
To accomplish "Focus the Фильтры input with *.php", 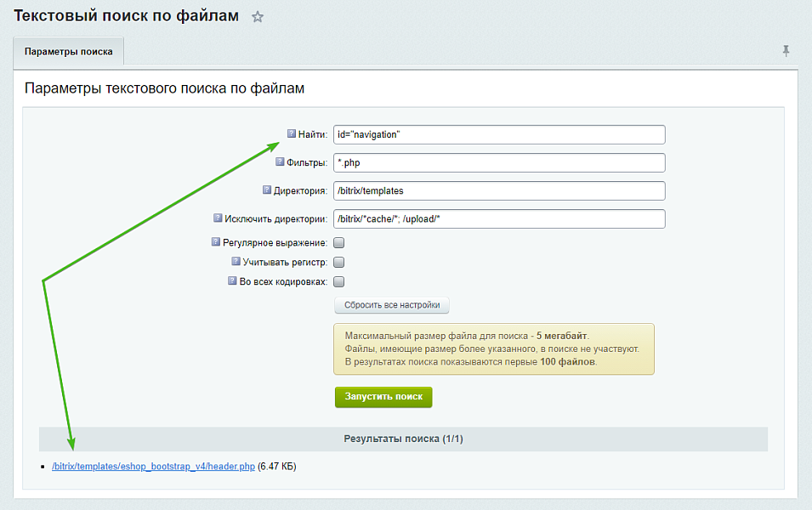I will click(x=499, y=162).
